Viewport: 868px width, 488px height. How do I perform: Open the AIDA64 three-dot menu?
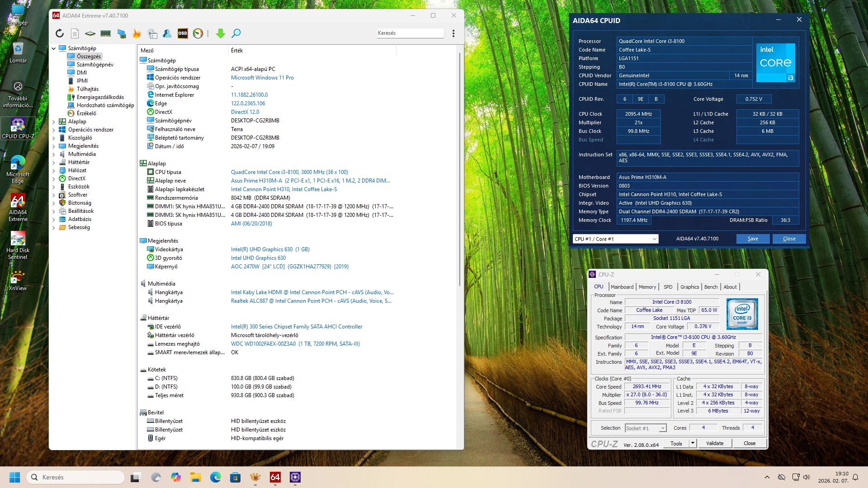point(453,33)
